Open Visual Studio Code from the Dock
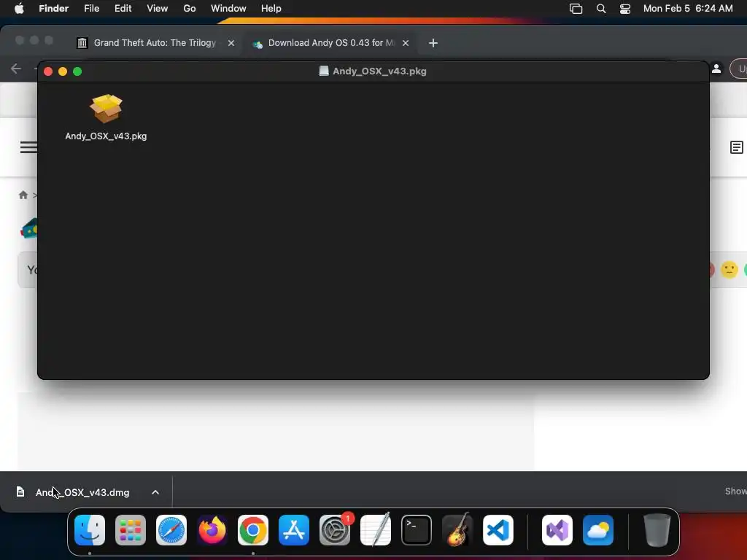Screen dimensions: 747x560 pyautogui.click(x=498, y=530)
